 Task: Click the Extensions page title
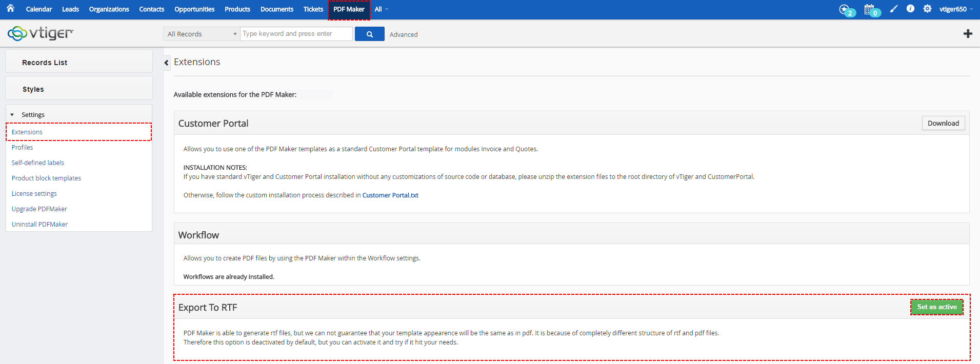coord(197,62)
